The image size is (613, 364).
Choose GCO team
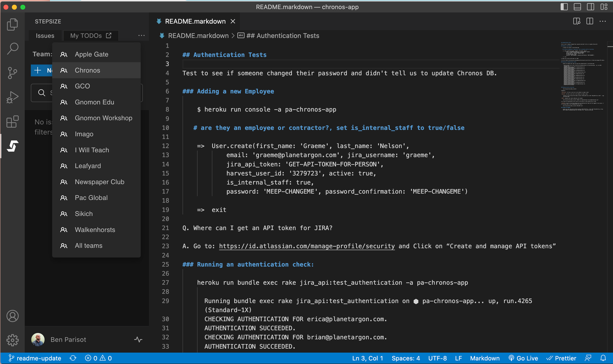(x=96, y=86)
